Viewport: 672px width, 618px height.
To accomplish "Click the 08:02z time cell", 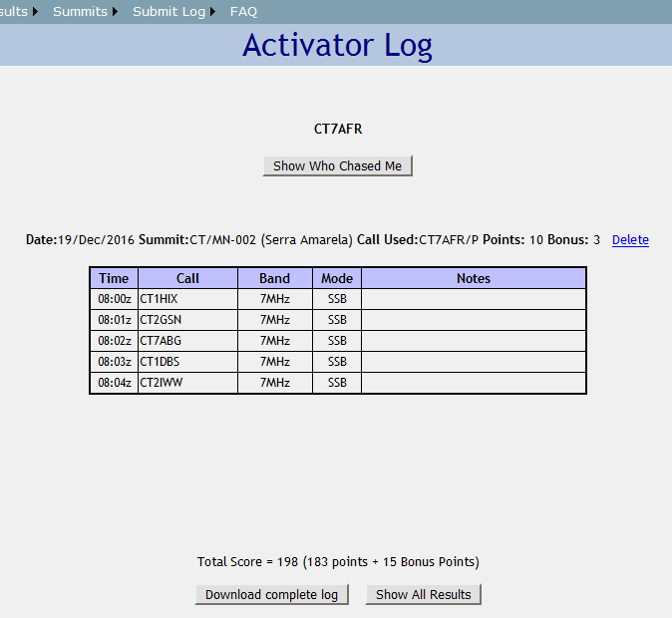I will (114, 341).
